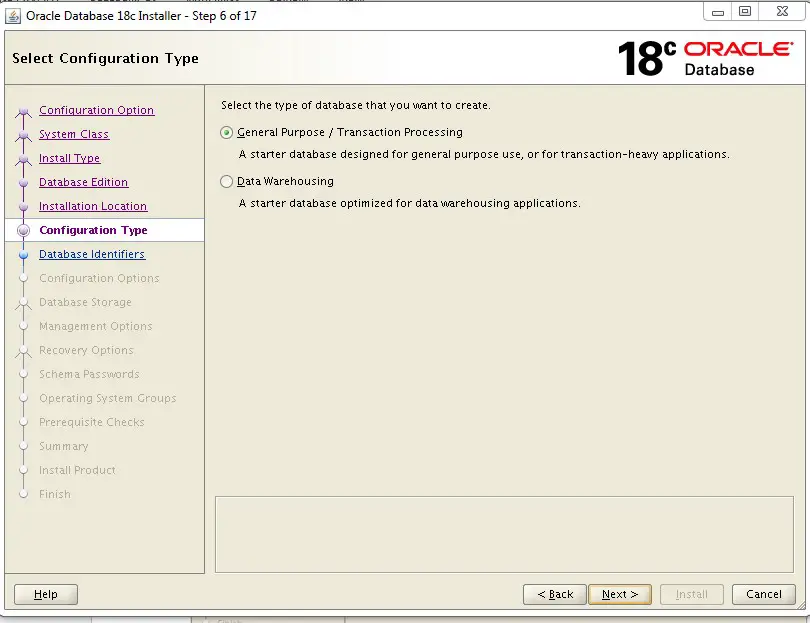
Task: Select General Purpose / Transaction Processing radio
Action: [x=226, y=133]
